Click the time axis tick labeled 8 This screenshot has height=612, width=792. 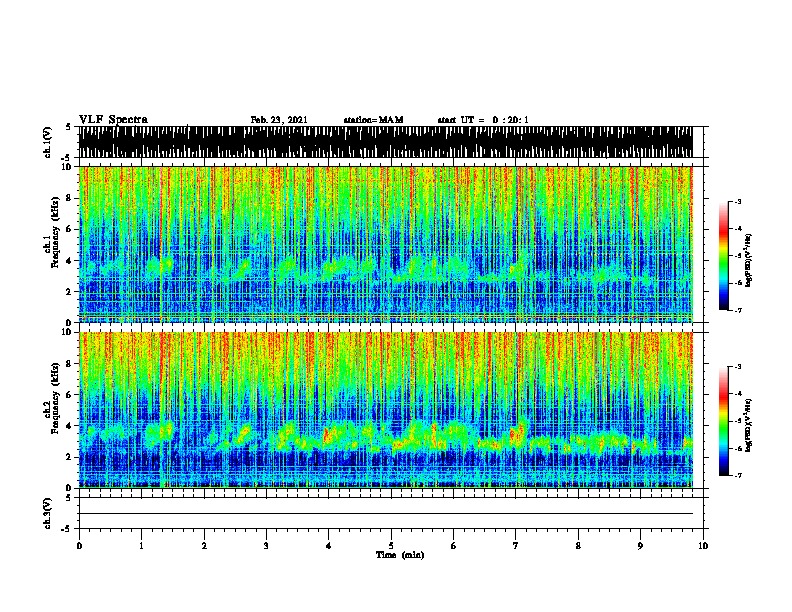(x=578, y=546)
